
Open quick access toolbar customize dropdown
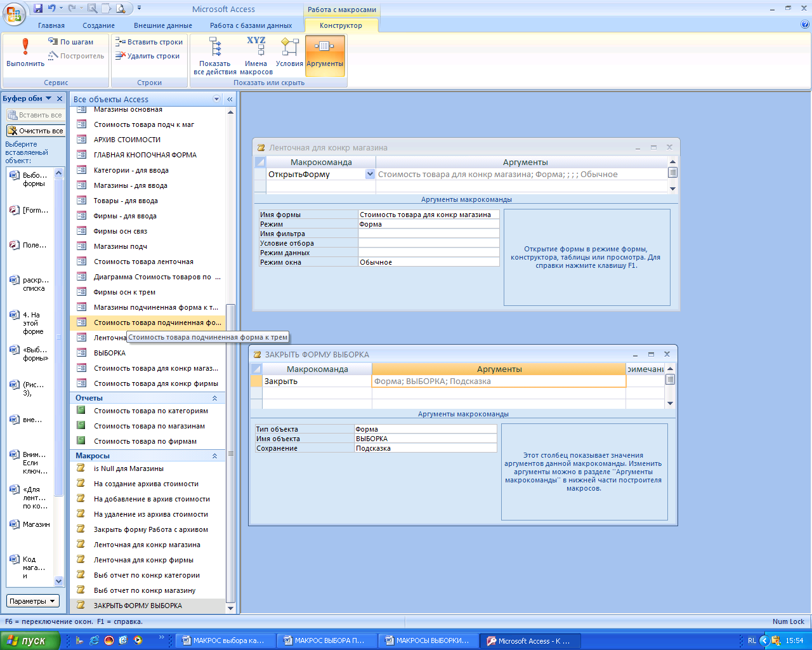pos(139,8)
